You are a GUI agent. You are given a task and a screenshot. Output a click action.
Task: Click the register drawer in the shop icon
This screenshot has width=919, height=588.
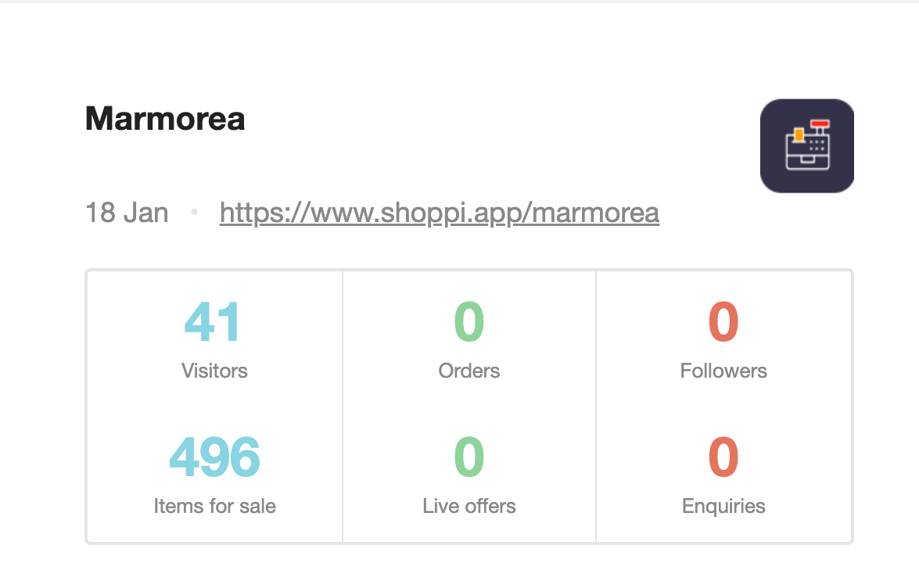tap(808, 162)
